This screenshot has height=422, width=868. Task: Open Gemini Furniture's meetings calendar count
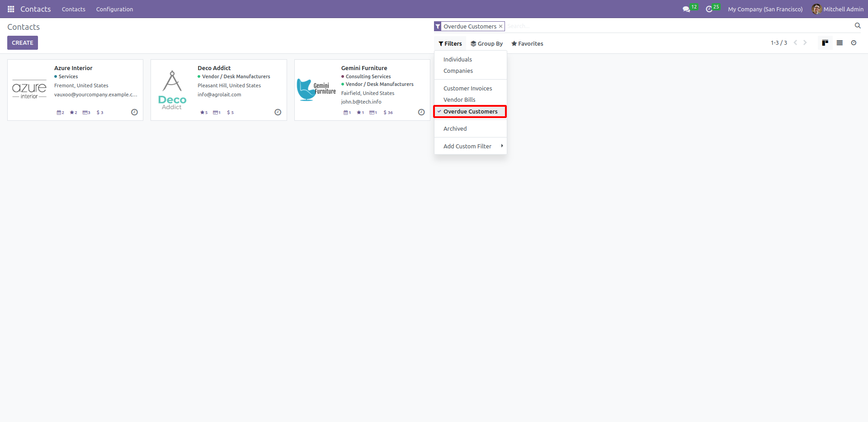[x=347, y=113]
